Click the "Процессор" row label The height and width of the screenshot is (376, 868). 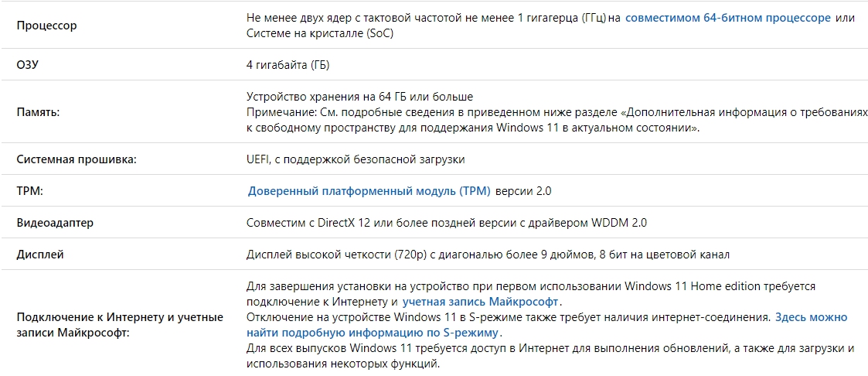(x=47, y=26)
